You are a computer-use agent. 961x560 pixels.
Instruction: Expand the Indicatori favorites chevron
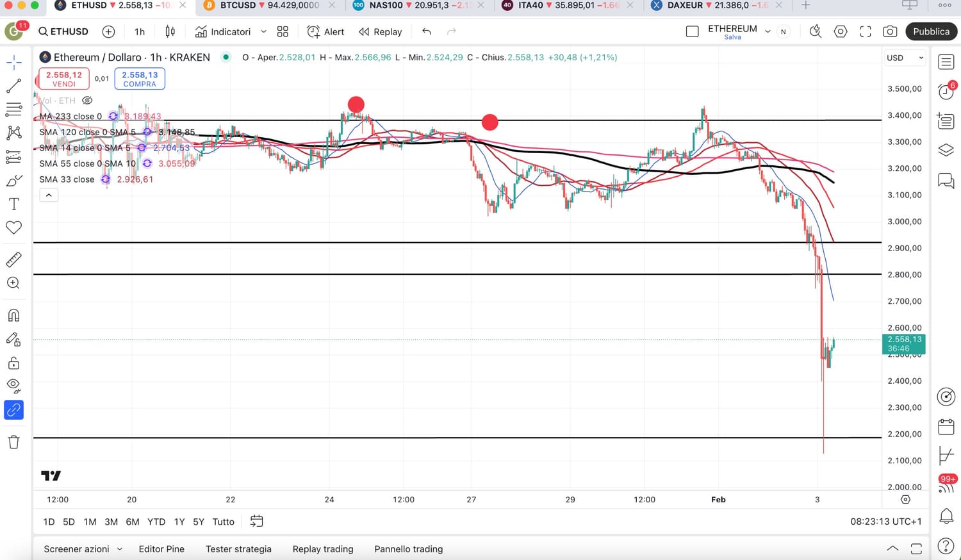[263, 31]
